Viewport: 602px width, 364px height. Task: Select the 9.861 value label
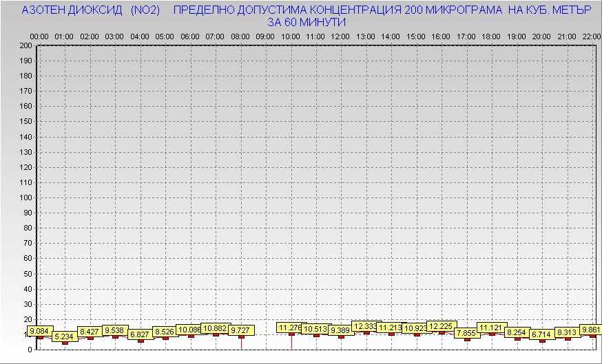click(x=591, y=330)
